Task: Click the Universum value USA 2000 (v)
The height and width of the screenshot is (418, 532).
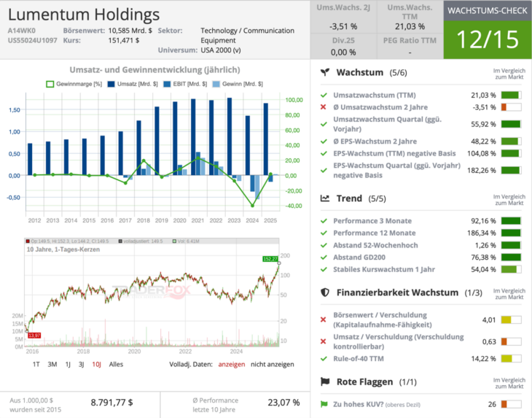Action: (221, 50)
